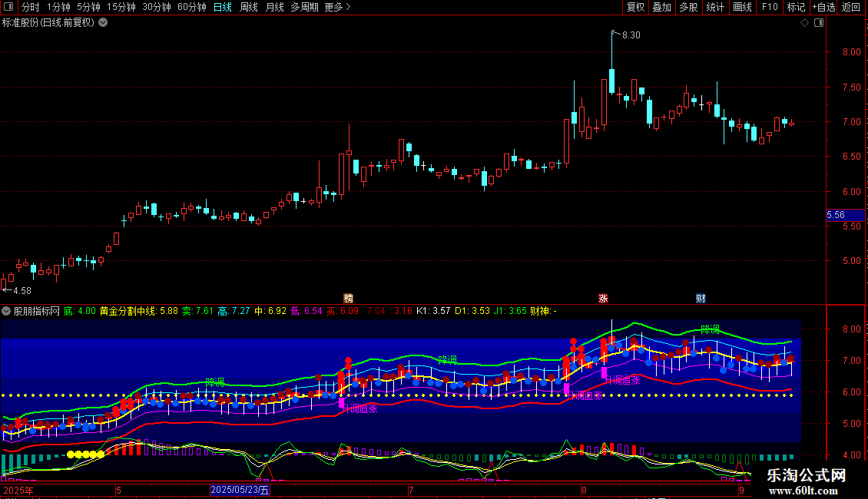Switch to the 周线 weekly tab
The image size is (868, 499).
pos(249,7)
